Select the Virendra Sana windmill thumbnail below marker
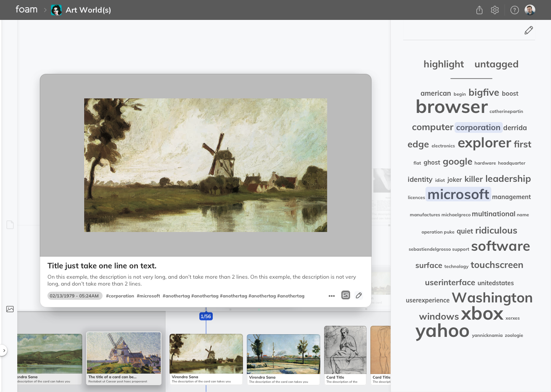 [206, 359]
